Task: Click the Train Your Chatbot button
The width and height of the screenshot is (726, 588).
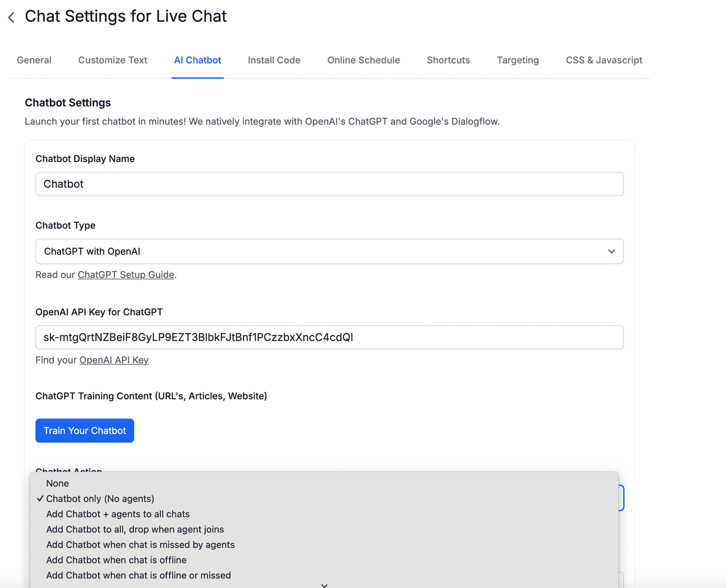Action: (85, 431)
